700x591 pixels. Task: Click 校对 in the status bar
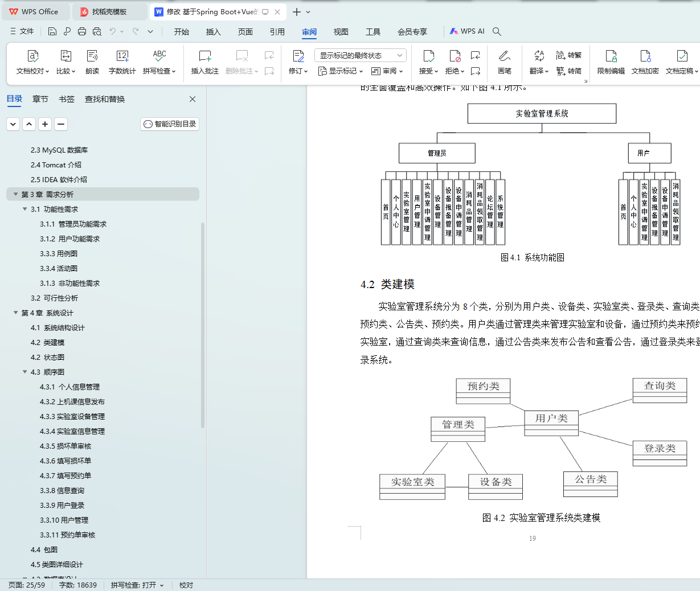pyautogui.click(x=186, y=585)
